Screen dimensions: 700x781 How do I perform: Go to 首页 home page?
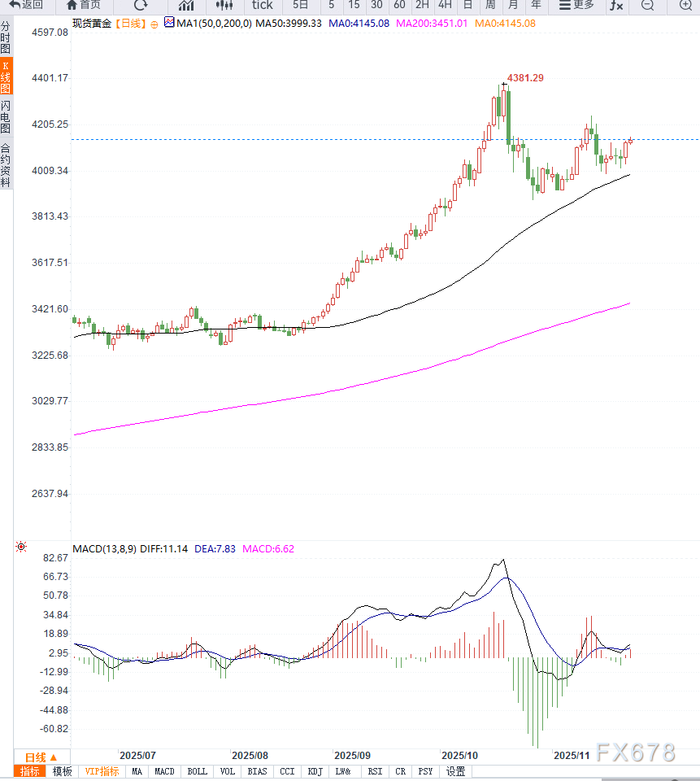click(84, 5)
